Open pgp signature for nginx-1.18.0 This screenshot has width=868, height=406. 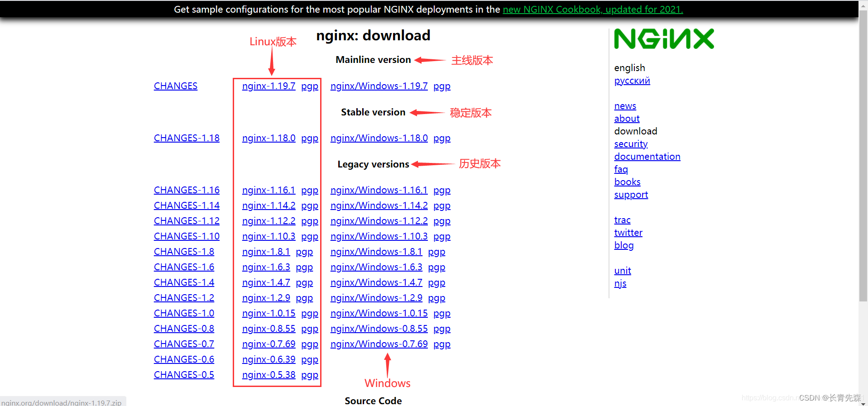[x=310, y=139]
